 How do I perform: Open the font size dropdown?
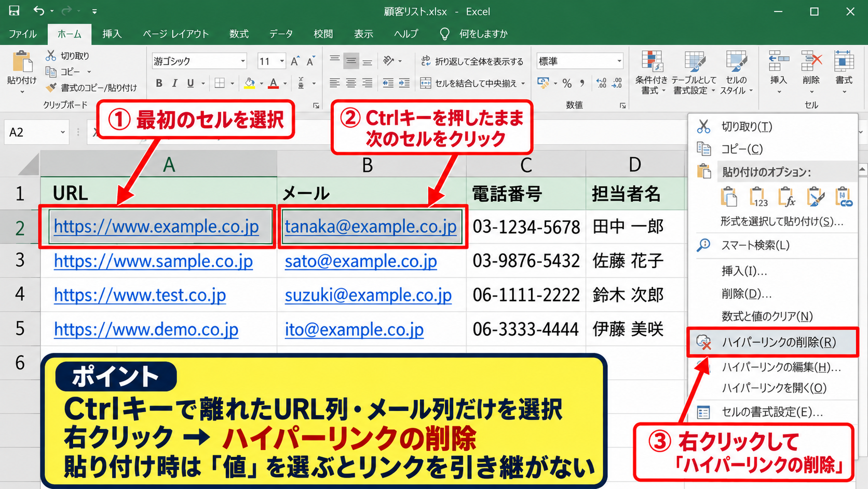coord(282,61)
